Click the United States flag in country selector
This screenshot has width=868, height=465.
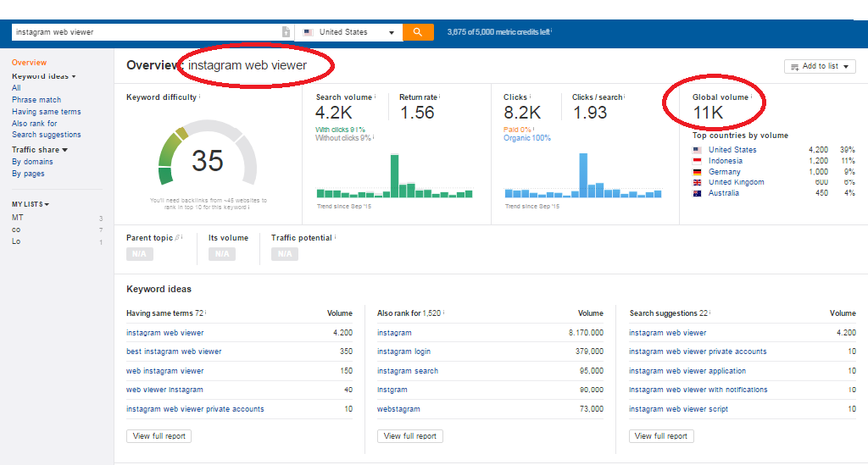tap(309, 33)
